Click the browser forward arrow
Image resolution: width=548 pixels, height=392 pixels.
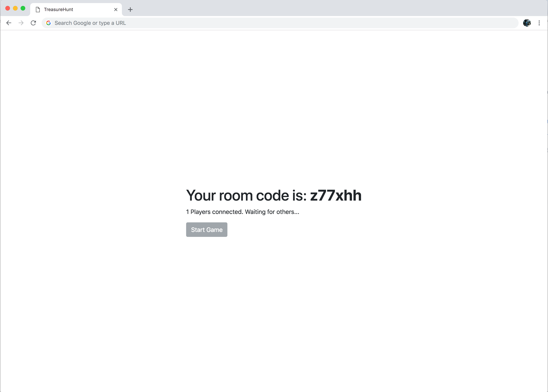[x=21, y=23]
